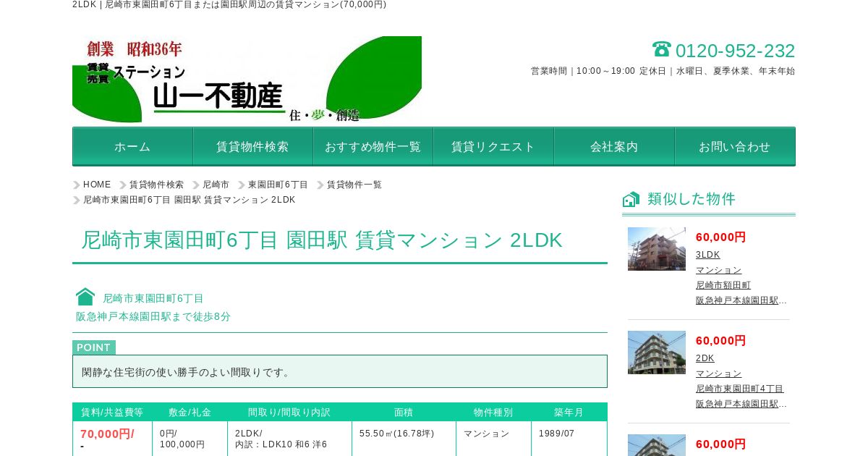Call the phone number 0120-952-232
This screenshot has height=456, width=868.
pos(735,51)
